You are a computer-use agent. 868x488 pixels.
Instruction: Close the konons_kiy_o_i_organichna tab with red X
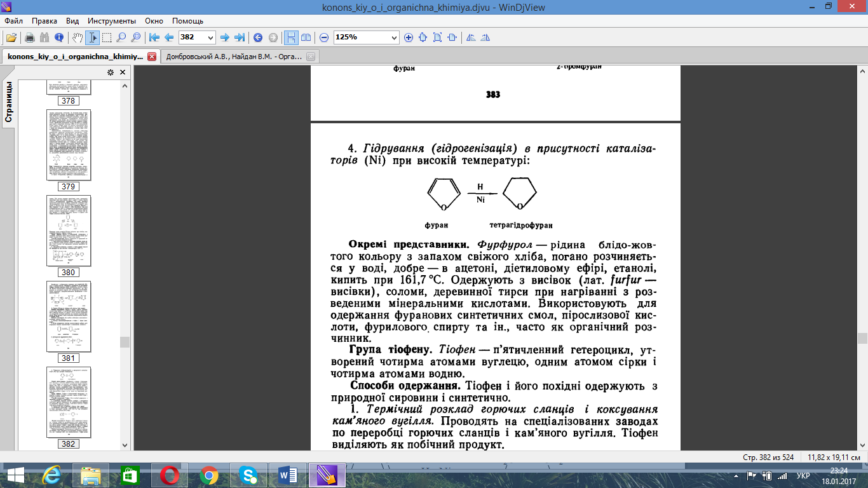pos(152,57)
